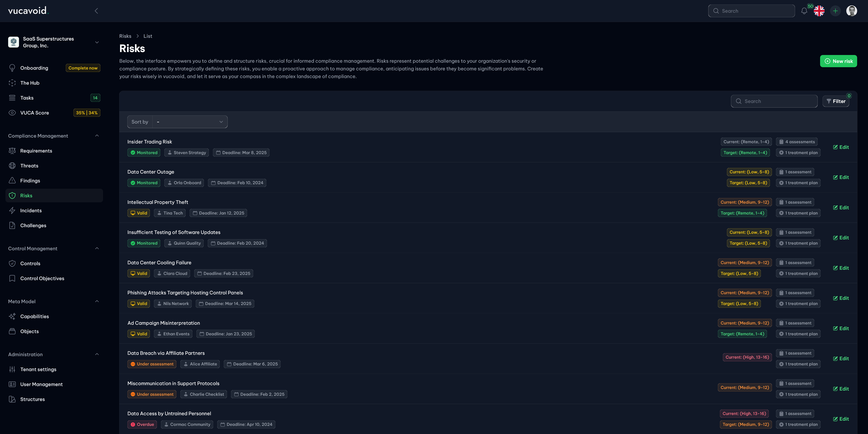Screen dimensions: 868x434
Task: Click the plus icon in the top bar
Action: (835, 11)
